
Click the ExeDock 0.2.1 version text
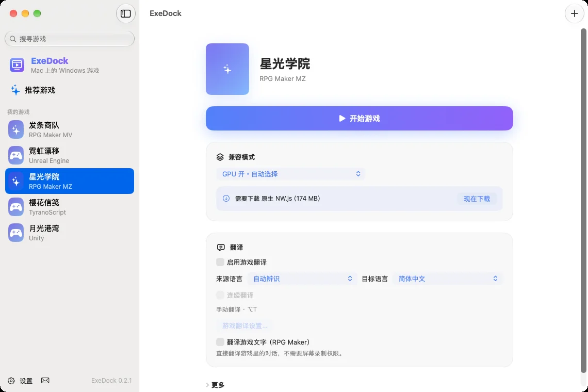[x=111, y=380]
